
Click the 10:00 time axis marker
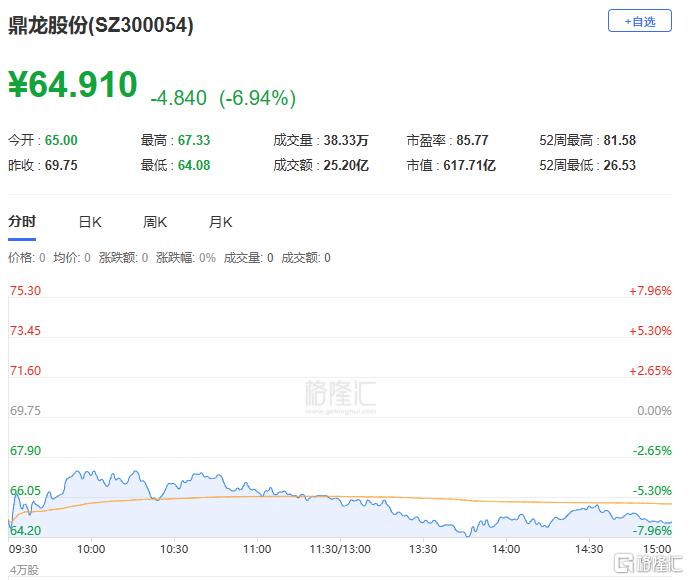tap(91, 549)
